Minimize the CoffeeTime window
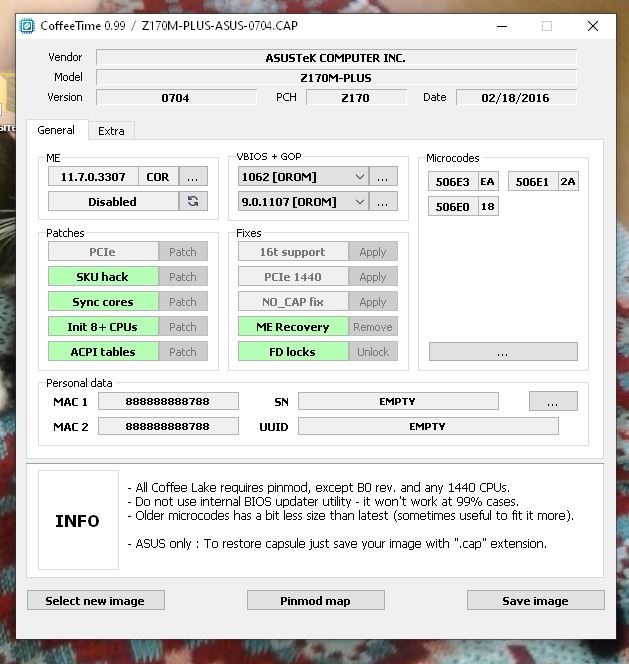 pyautogui.click(x=502, y=26)
